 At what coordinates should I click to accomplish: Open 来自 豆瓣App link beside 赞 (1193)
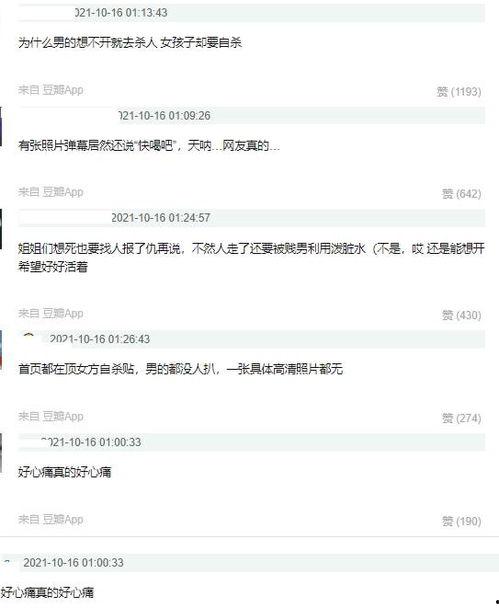pyautogui.click(x=51, y=90)
